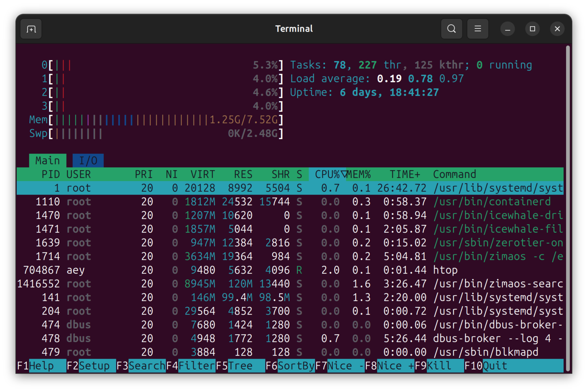Image resolution: width=588 pixels, height=391 pixels.
Task: Click the Uptime line
Action: click(364, 93)
